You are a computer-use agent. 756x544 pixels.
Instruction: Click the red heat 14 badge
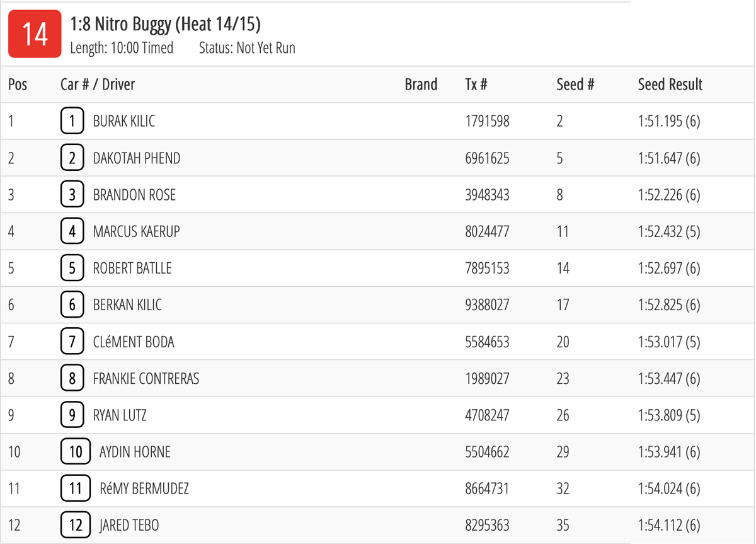(x=35, y=34)
